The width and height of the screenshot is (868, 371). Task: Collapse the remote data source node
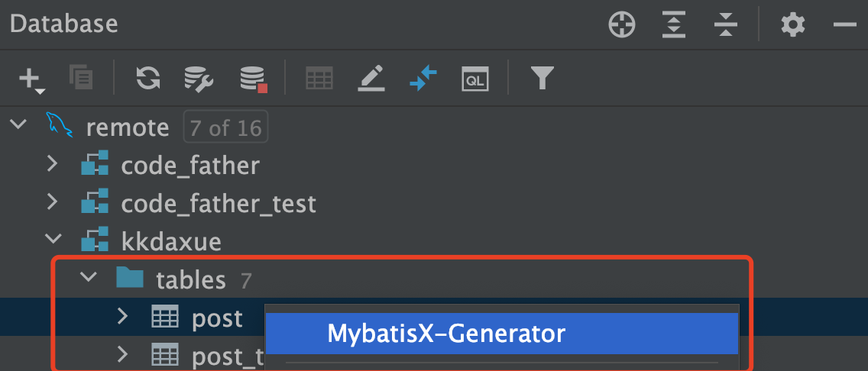click(18, 125)
